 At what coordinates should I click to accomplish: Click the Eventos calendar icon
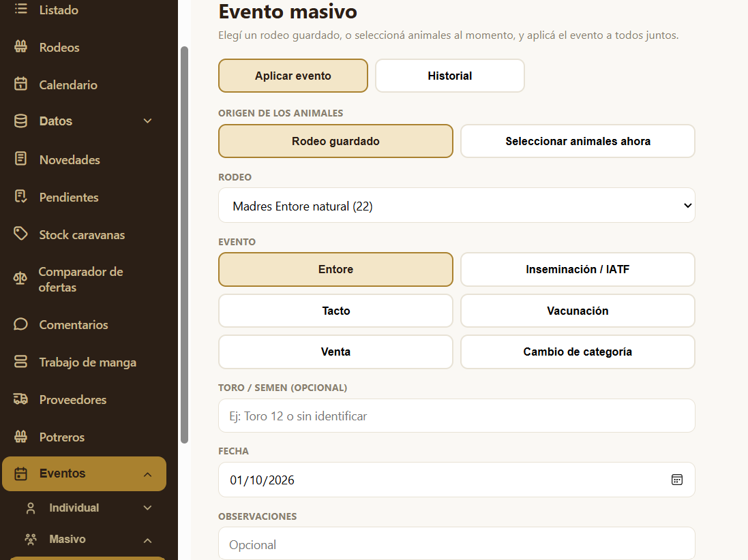(x=20, y=473)
